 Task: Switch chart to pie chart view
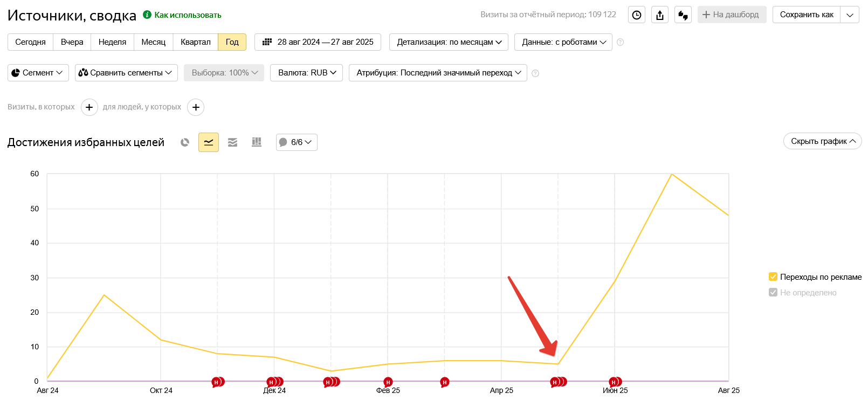point(185,142)
